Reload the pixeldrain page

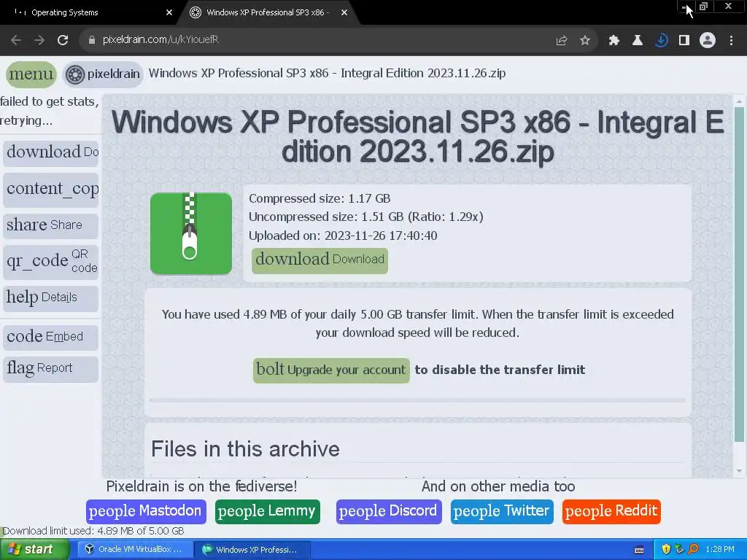(63, 40)
